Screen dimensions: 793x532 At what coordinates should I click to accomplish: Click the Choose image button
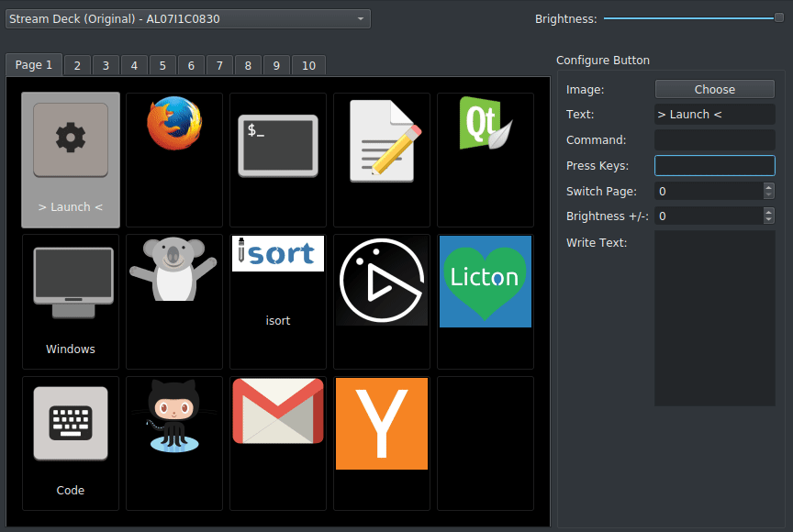[714, 89]
